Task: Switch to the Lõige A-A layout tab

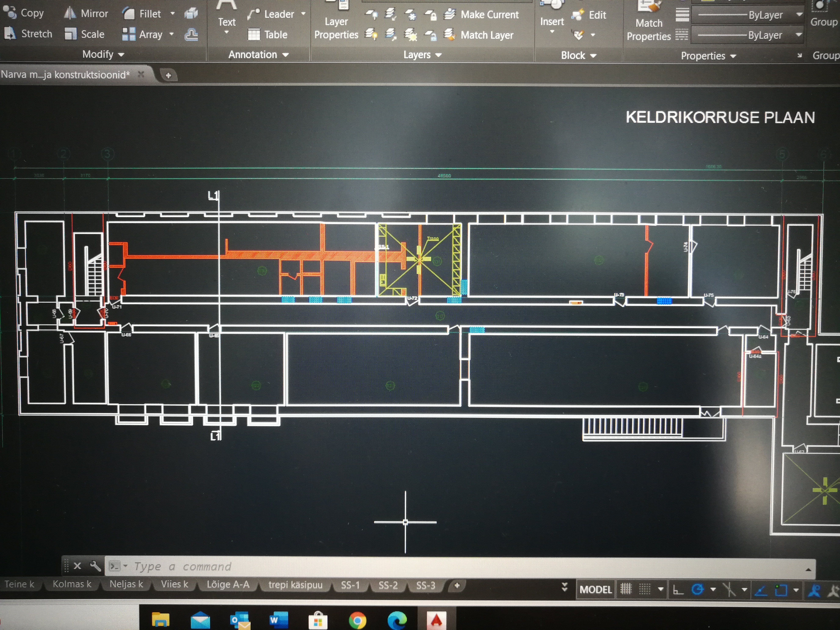Action: (x=228, y=584)
